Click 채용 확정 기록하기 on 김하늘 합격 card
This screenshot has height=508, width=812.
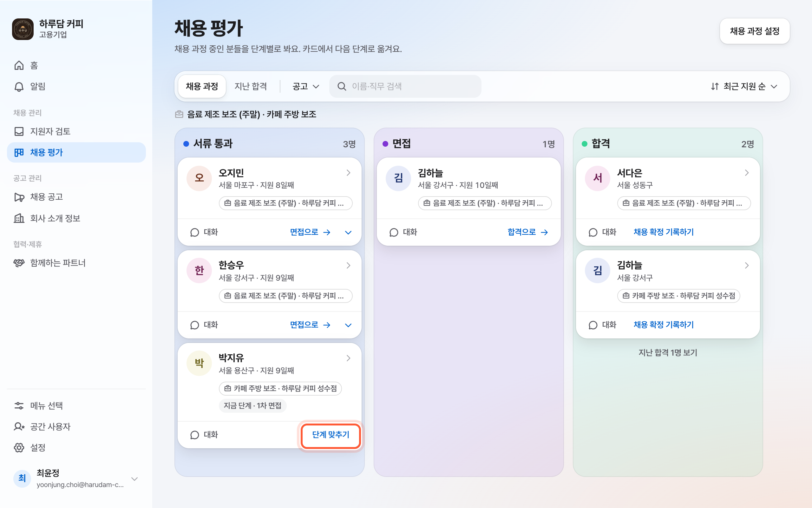pos(663,325)
